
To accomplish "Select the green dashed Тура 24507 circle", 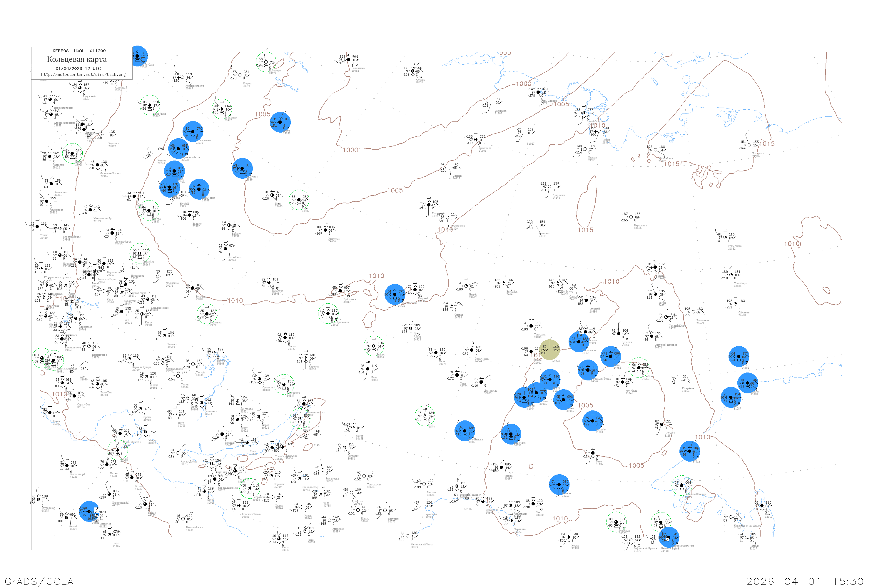I will tap(299, 200).
